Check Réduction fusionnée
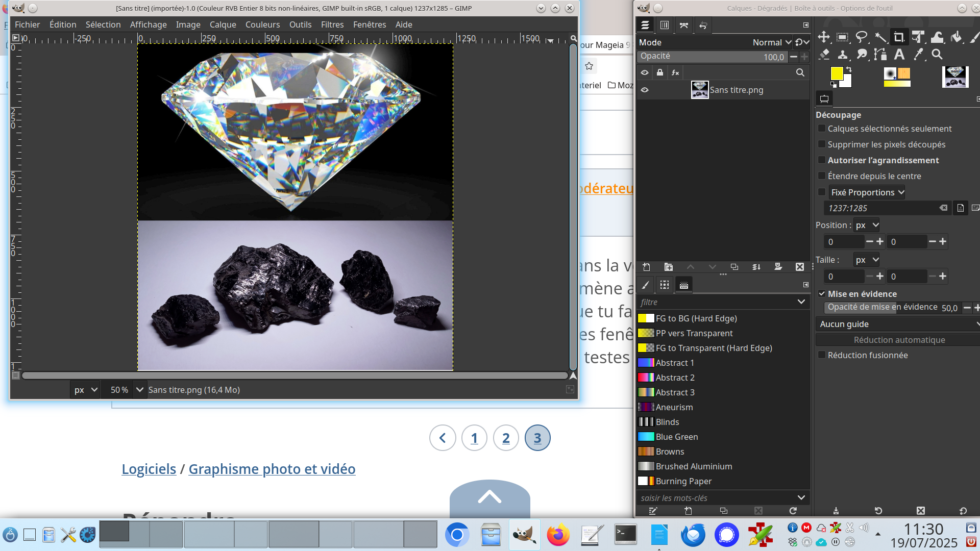The width and height of the screenshot is (980, 551). point(822,355)
